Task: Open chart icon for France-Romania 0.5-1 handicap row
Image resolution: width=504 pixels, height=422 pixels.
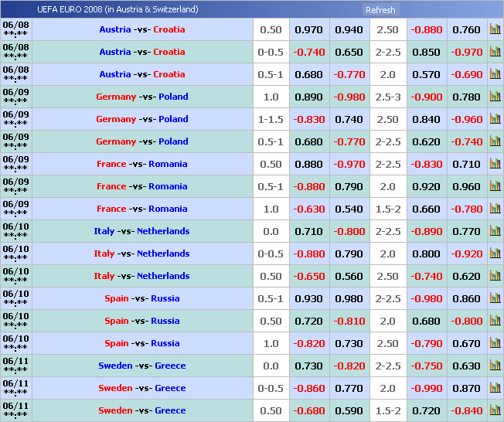Action: pos(495,187)
